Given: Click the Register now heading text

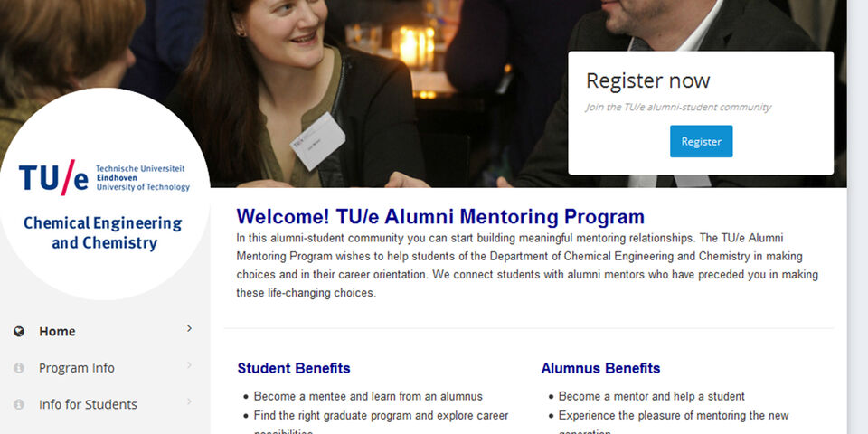Looking at the screenshot, I should pyautogui.click(x=647, y=80).
